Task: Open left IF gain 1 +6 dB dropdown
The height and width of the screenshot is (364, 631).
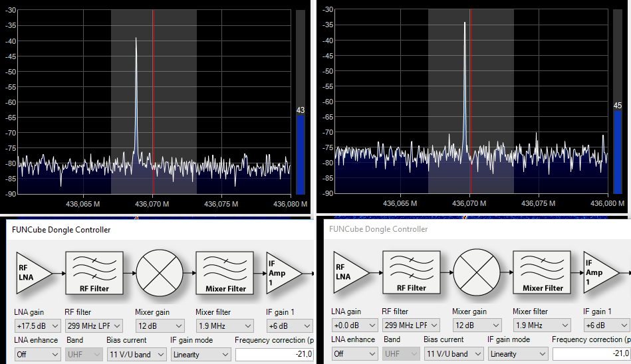Action: click(x=289, y=325)
